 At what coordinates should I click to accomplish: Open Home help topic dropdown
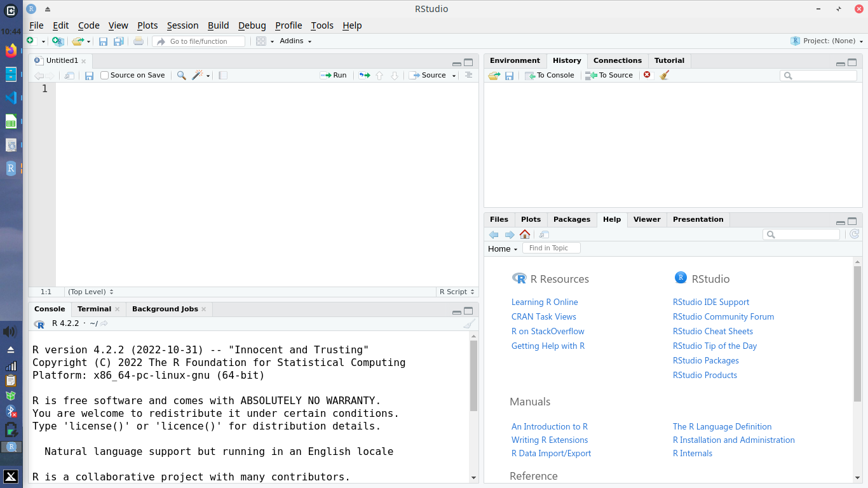[503, 248]
